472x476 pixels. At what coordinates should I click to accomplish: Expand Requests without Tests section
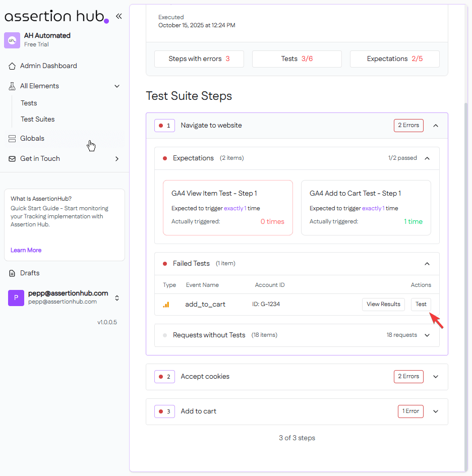(x=427, y=335)
